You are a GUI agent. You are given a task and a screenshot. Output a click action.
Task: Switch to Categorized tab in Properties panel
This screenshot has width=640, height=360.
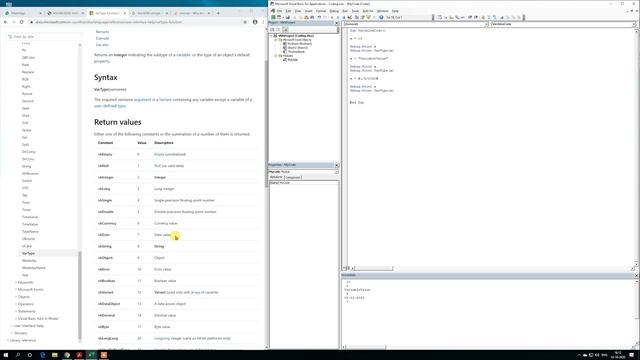(x=293, y=177)
